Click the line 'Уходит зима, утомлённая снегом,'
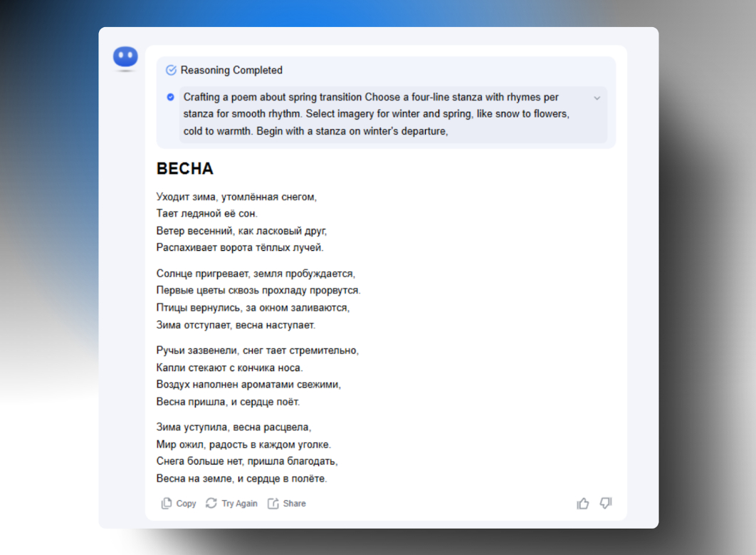This screenshot has height=555, width=756. pyautogui.click(x=236, y=197)
